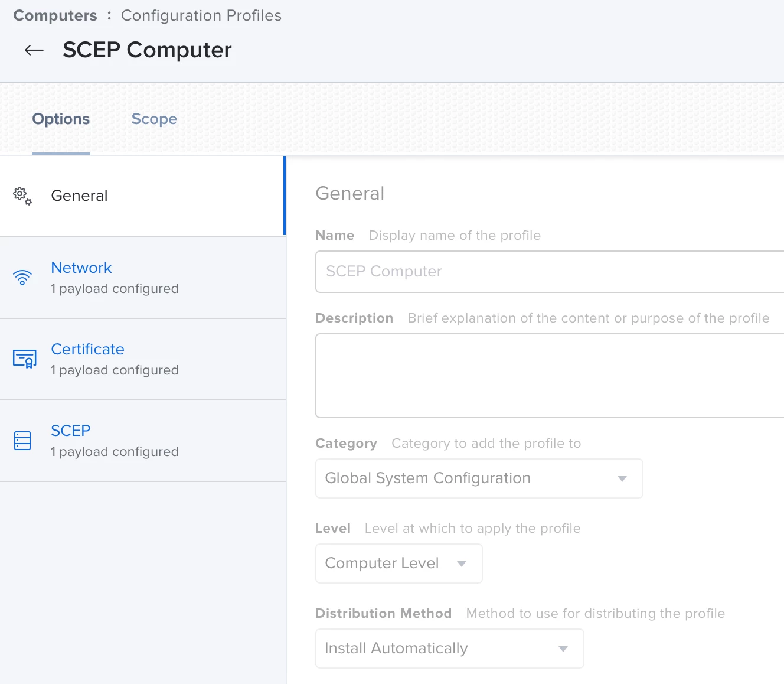The image size is (784, 684).
Task: Go back using the left arrow icon
Action: click(34, 50)
